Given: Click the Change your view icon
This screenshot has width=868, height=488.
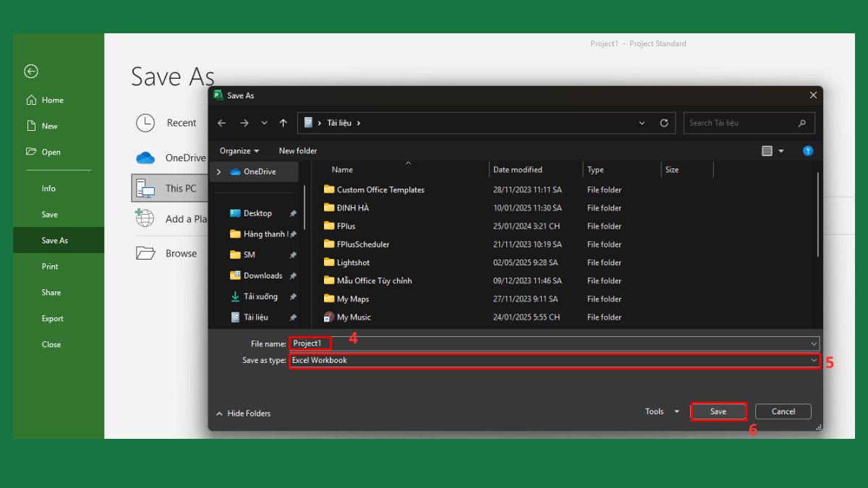Looking at the screenshot, I should tap(767, 151).
